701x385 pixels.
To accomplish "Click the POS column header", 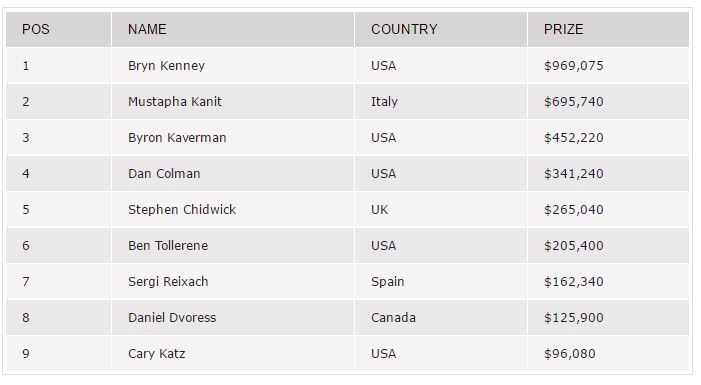I will pyautogui.click(x=36, y=30).
